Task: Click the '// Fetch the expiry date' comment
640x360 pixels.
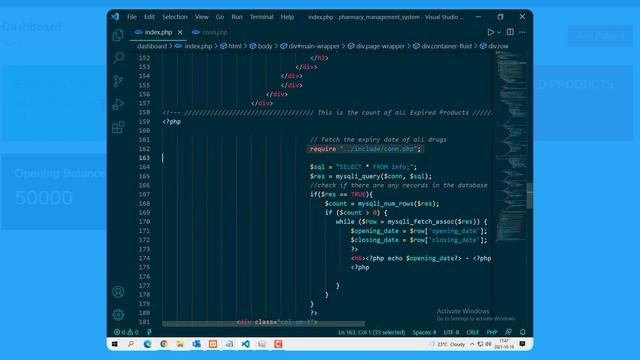Action: click(378, 140)
